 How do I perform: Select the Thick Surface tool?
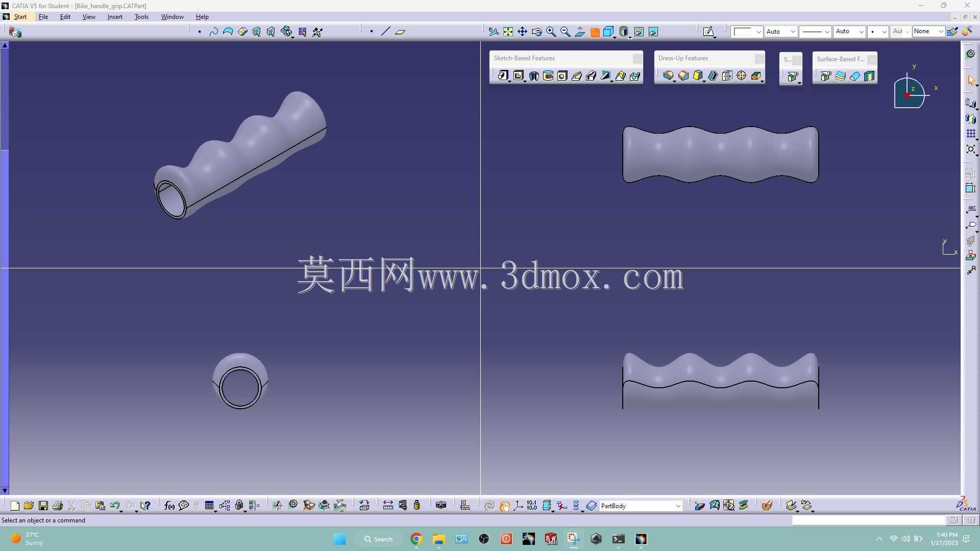[x=840, y=77]
